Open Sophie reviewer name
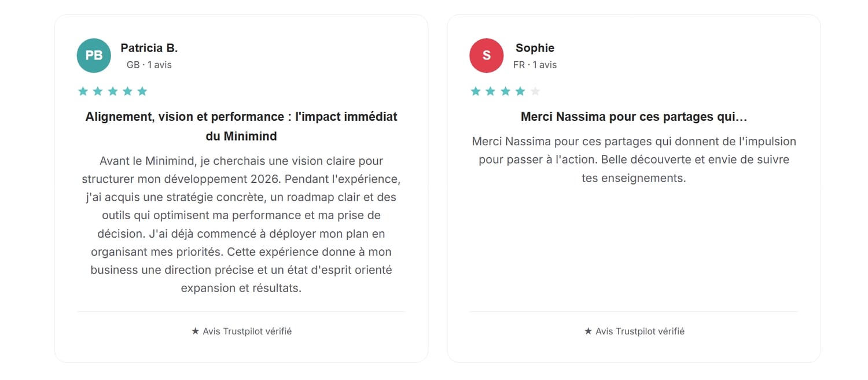868x380 pixels. (535, 48)
